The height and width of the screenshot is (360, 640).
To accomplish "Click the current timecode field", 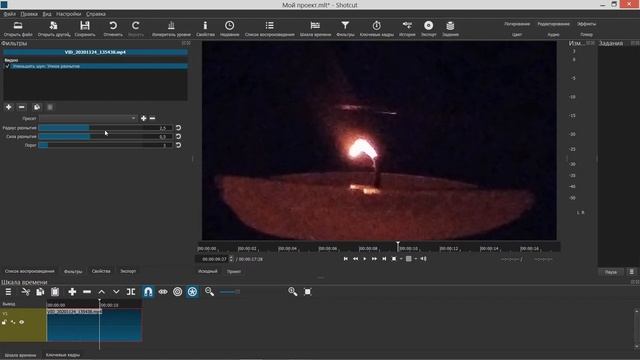I will pos(214,259).
